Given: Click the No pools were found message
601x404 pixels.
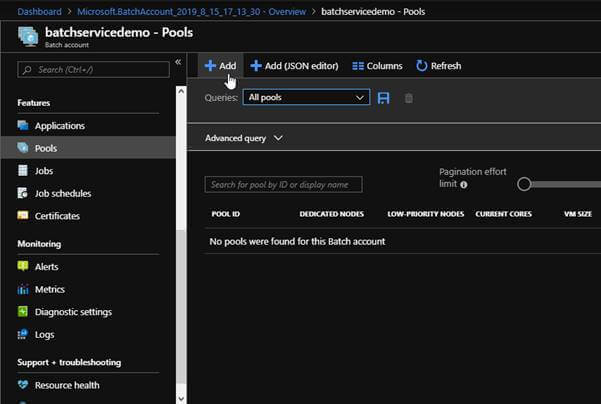Looking at the screenshot, I should point(297,241).
